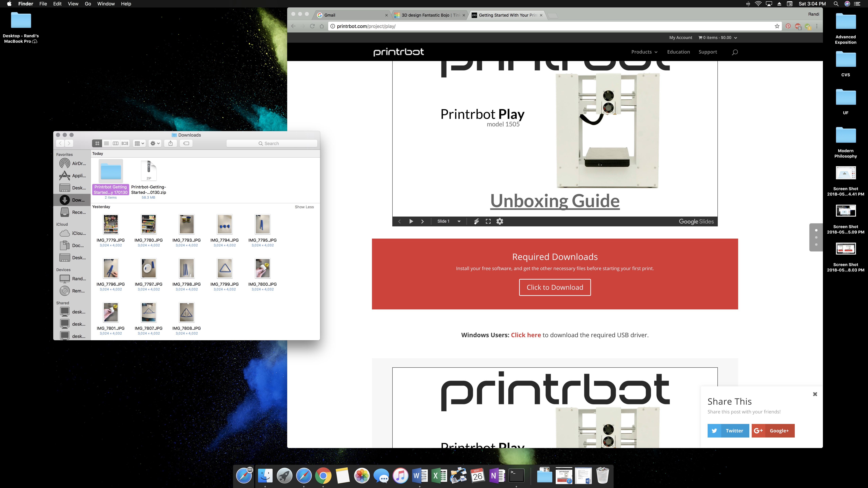Expand the Products menu

click(x=644, y=52)
